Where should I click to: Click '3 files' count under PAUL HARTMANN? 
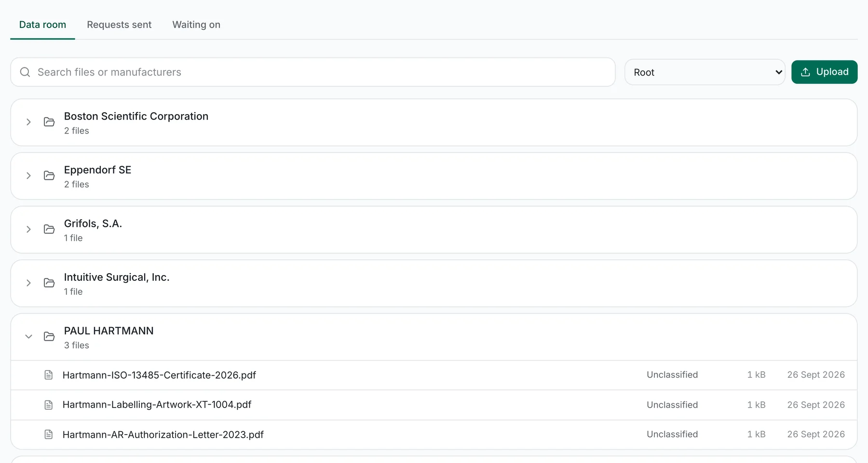click(x=77, y=345)
